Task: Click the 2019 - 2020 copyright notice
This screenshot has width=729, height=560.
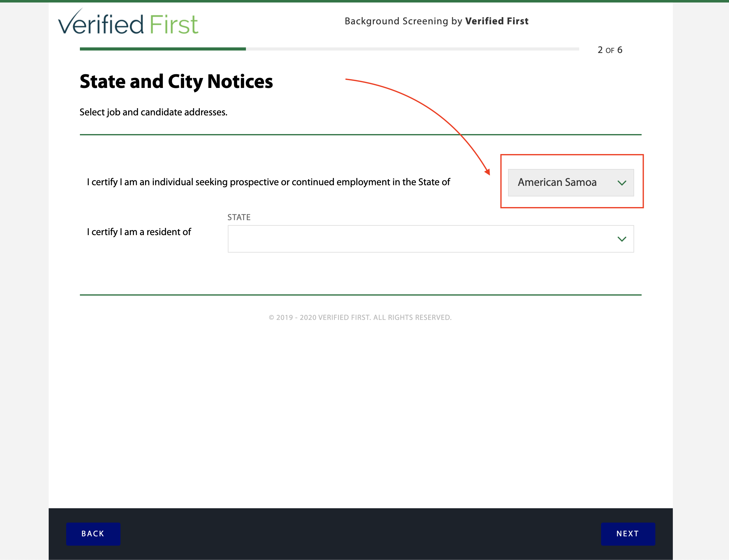Action: 360,318
